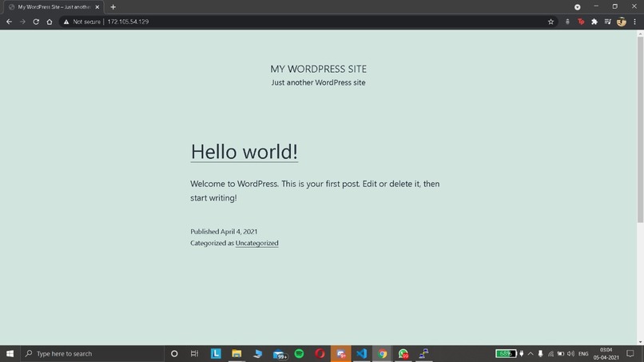
Task: Bookmark this page with the star
Action: [x=551, y=22]
